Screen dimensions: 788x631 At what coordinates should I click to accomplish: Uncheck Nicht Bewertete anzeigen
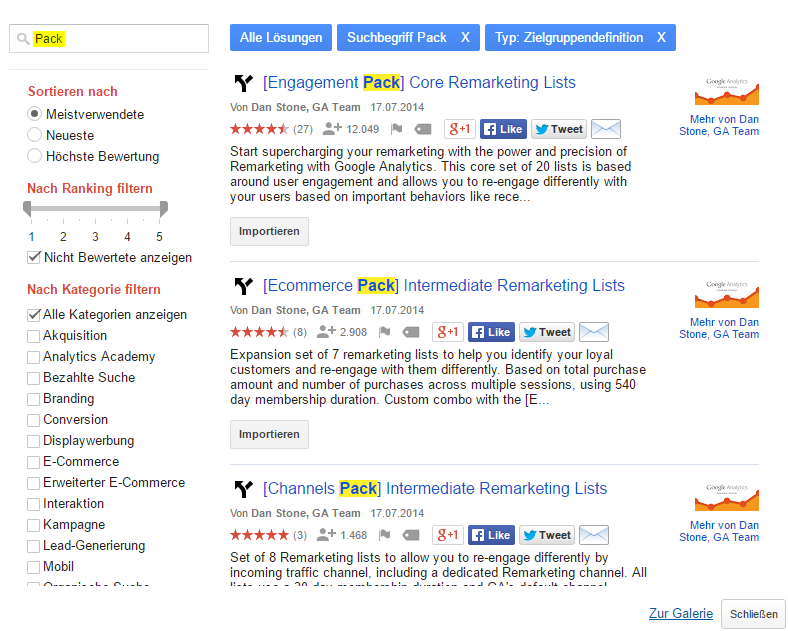pyautogui.click(x=34, y=257)
